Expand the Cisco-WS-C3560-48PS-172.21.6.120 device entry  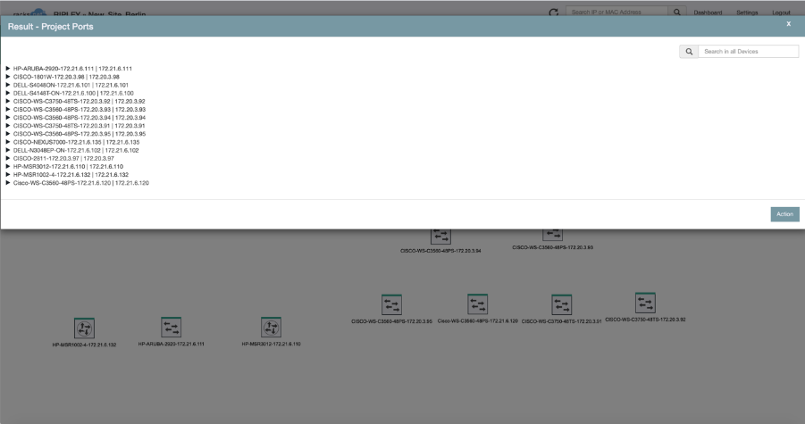(x=8, y=183)
